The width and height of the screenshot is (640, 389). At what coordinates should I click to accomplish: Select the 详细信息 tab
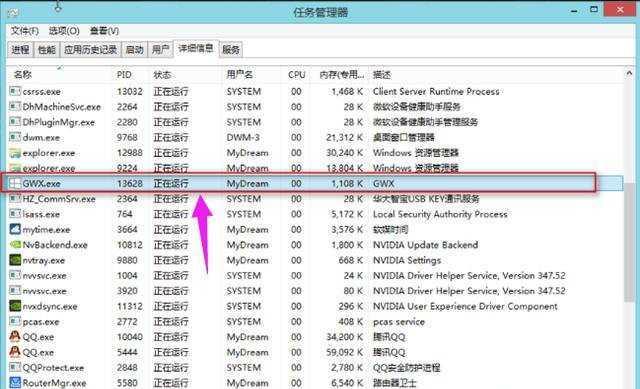[196, 49]
